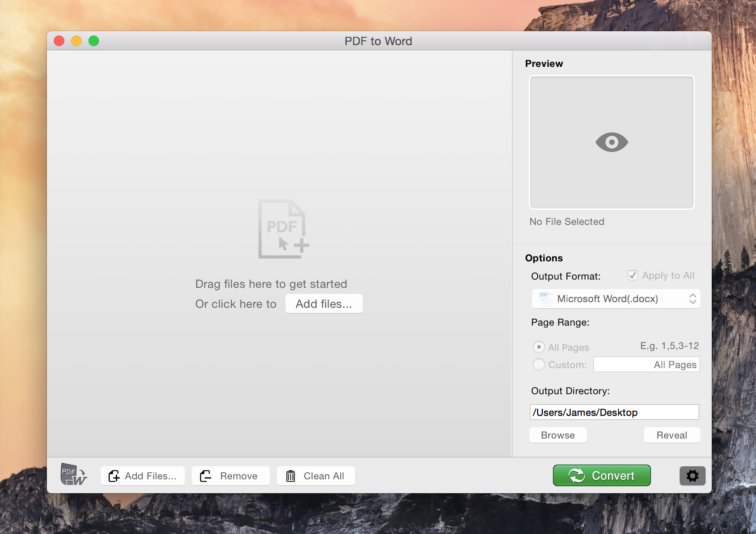Browse for an output directory
Screen dimensions: 756x534
click(x=558, y=435)
